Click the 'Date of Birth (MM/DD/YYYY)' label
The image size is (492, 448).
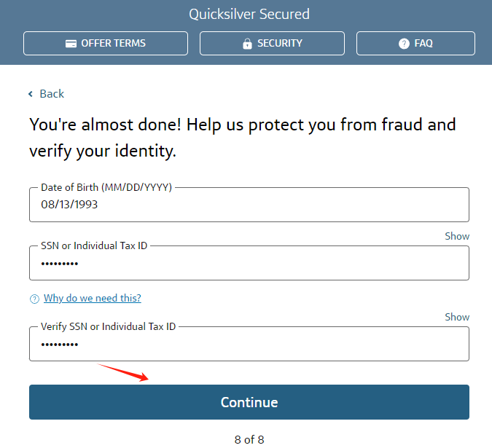106,187
